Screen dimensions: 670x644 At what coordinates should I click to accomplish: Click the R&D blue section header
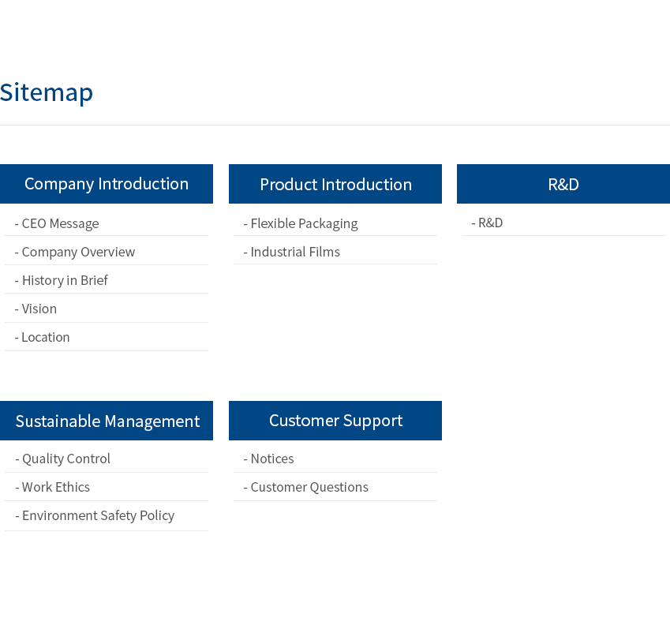tap(563, 184)
